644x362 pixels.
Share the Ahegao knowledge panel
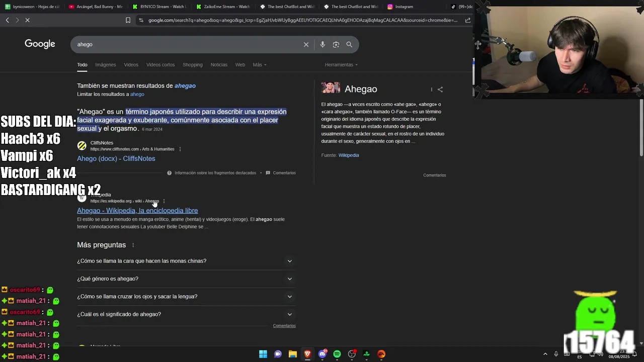[x=440, y=89]
